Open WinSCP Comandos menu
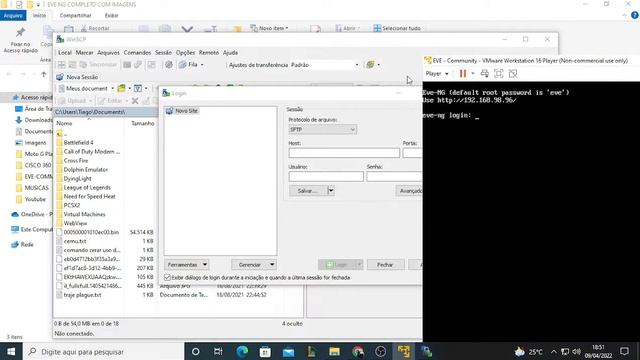 pos(137,52)
